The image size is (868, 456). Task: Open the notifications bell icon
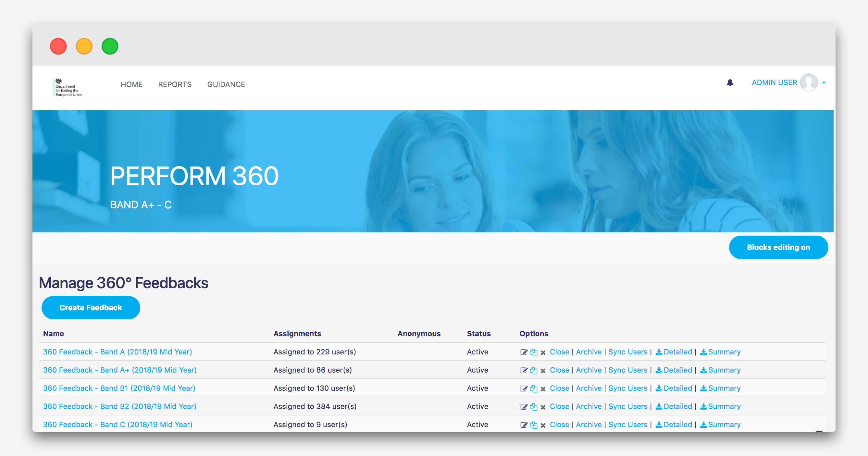pyautogui.click(x=730, y=82)
